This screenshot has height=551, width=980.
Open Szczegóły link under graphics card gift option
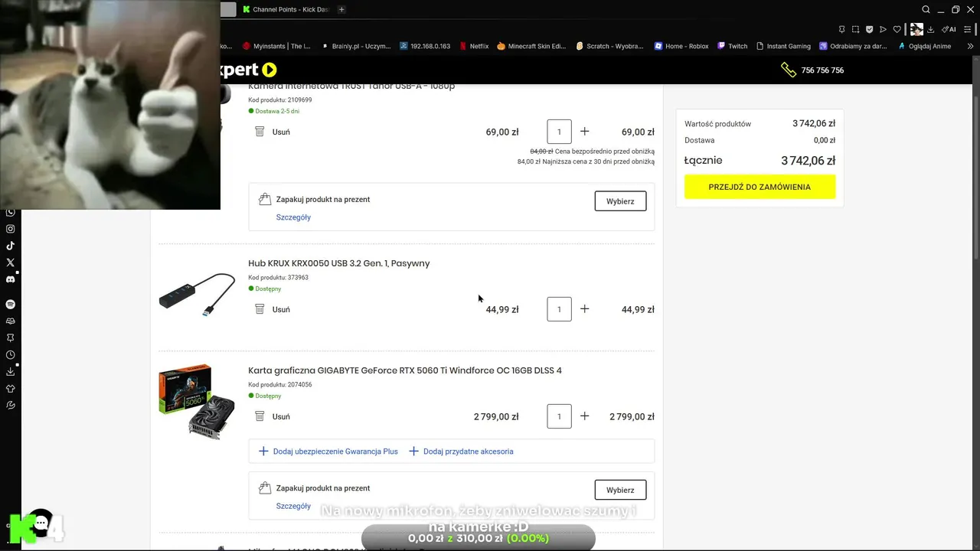[293, 506]
